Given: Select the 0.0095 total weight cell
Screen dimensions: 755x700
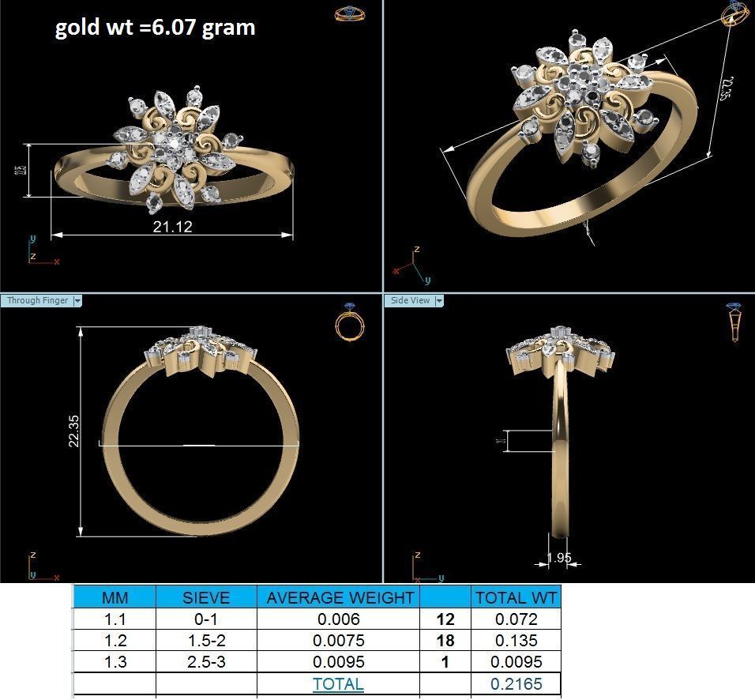Looking at the screenshot, I should click(516, 662).
